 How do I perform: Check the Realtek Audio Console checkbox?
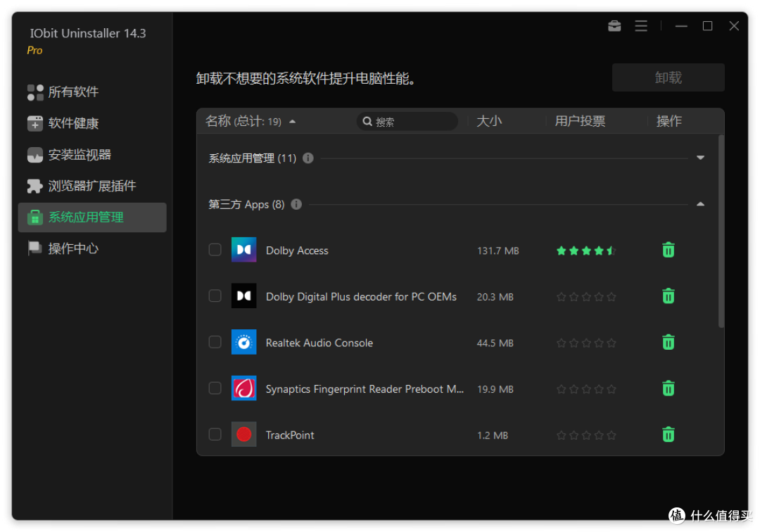(x=215, y=342)
